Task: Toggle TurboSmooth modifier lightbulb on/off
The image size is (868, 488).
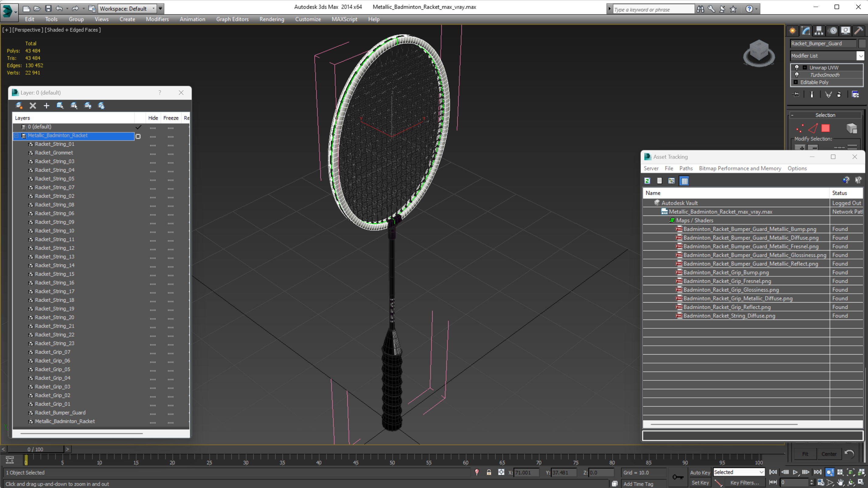Action: click(797, 75)
